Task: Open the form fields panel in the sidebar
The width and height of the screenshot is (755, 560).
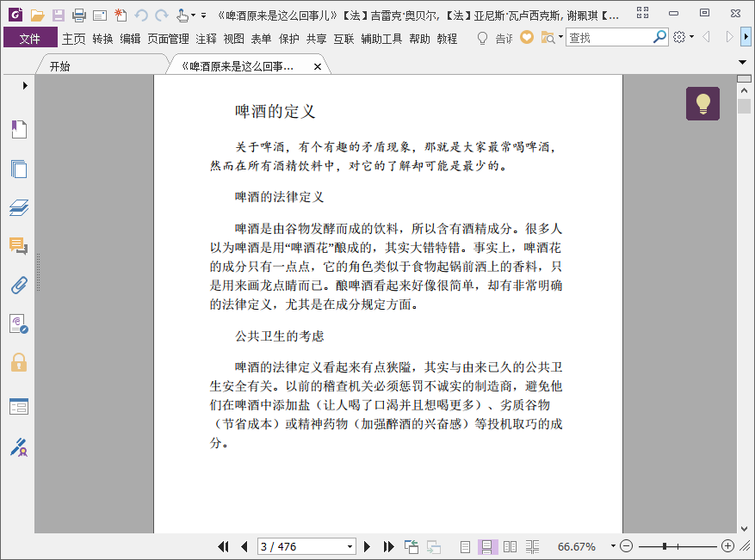Action: [19, 407]
